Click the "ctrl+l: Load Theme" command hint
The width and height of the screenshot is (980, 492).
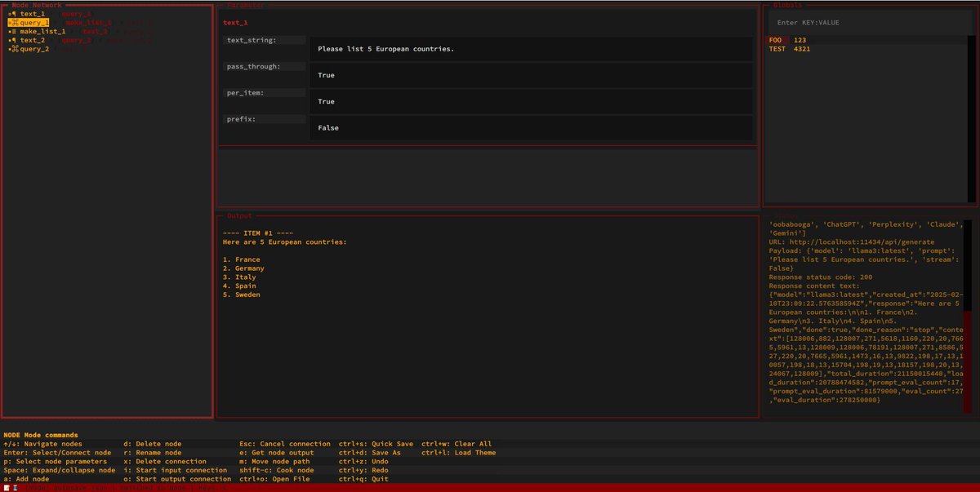point(458,453)
